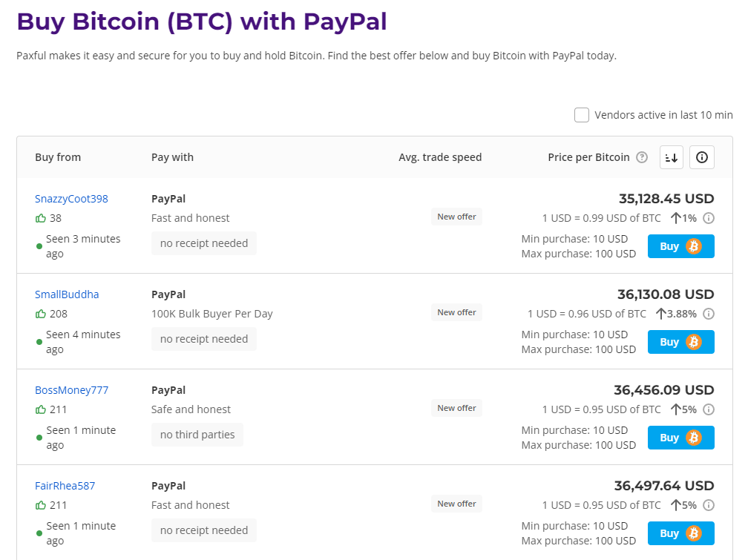Screen dimensions: 748x560
Task: Open BossMoney777 vendor profile
Action: pos(71,390)
